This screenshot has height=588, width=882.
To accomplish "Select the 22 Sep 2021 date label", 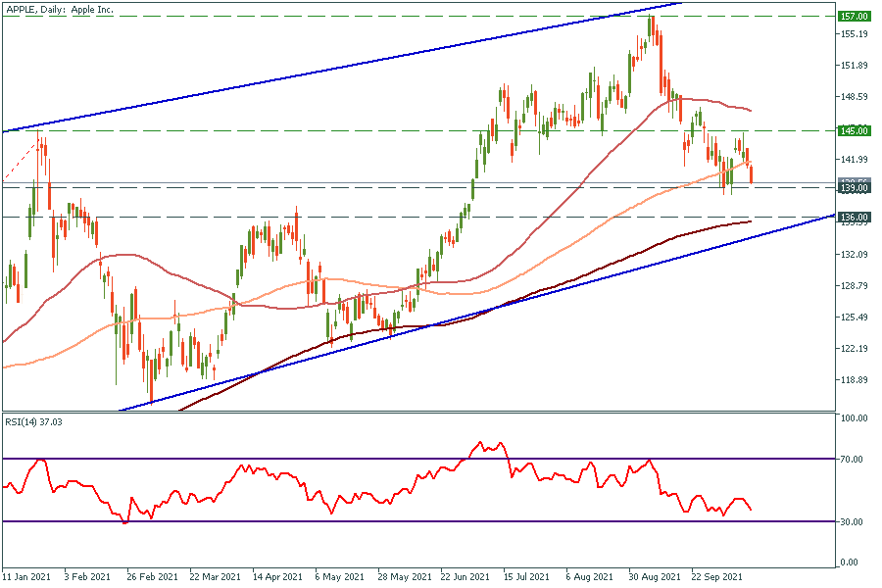I will click(716, 577).
